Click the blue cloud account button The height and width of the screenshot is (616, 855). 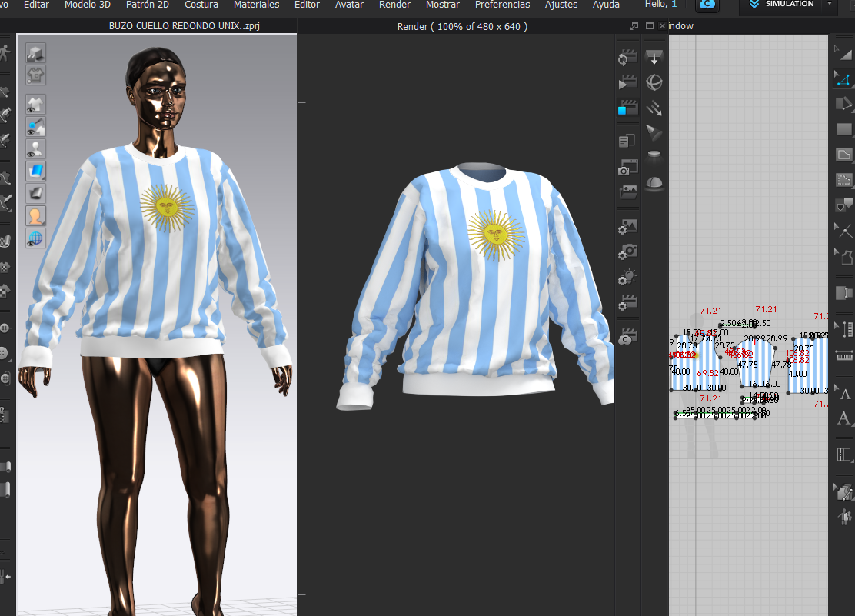coord(707,5)
